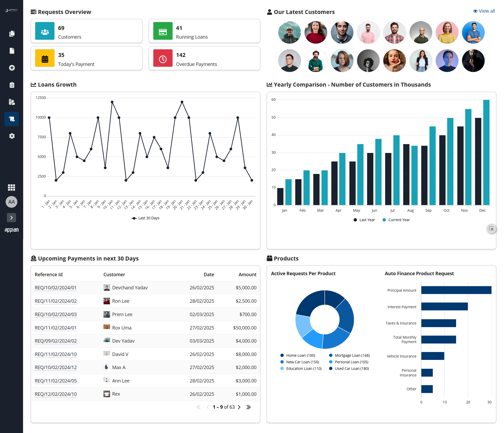This screenshot has width=504, height=433.
Task: Jump to last page of payments
Action: [248, 407]
